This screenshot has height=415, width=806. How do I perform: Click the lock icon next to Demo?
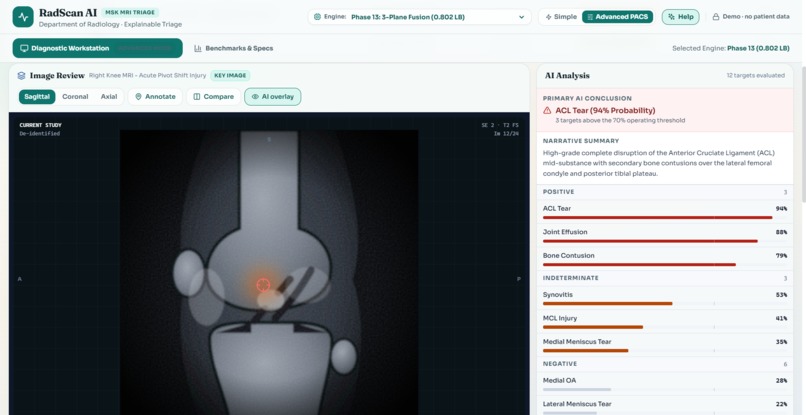click(x=716, y=17)
